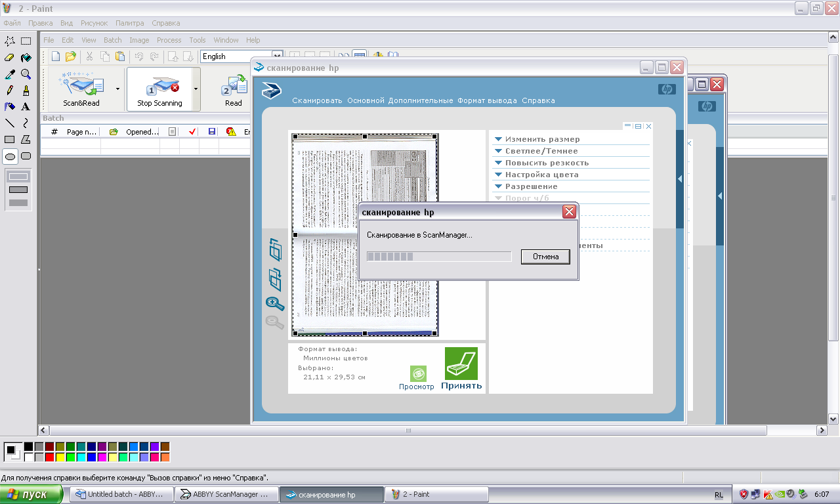Click the Open folder icon in ABBYY toolbar
The height and width of the screenshot is (504, 840).
click(70, 56)
